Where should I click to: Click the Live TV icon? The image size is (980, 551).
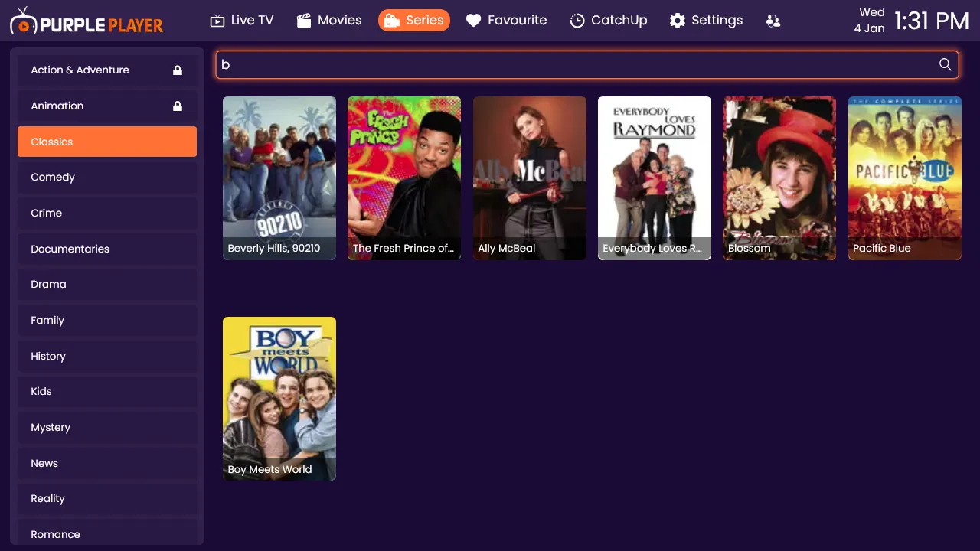point(217,21)
